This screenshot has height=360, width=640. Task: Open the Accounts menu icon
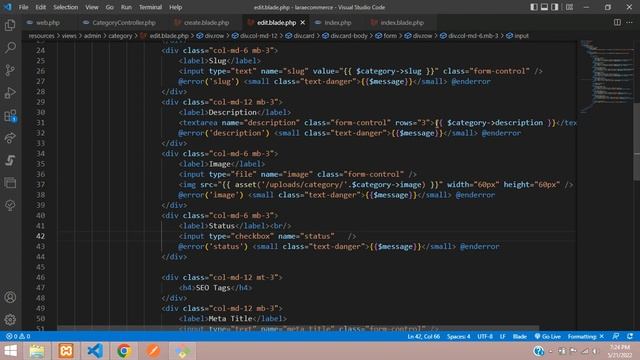coord(10,297)
